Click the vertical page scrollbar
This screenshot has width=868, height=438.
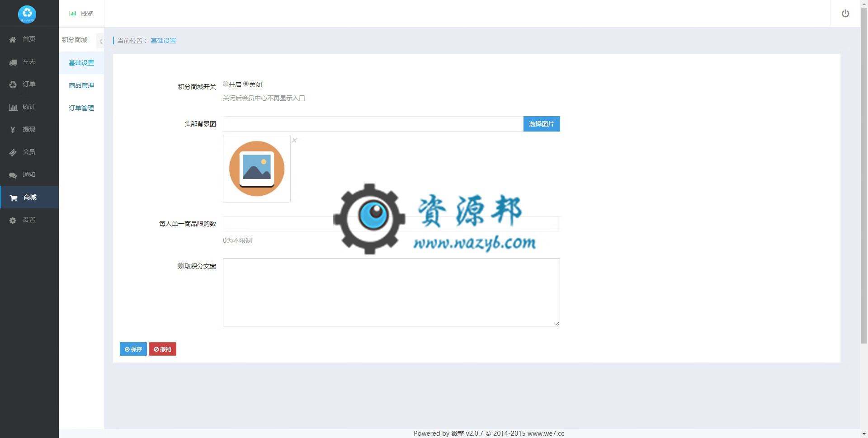(x=864, y=181)
